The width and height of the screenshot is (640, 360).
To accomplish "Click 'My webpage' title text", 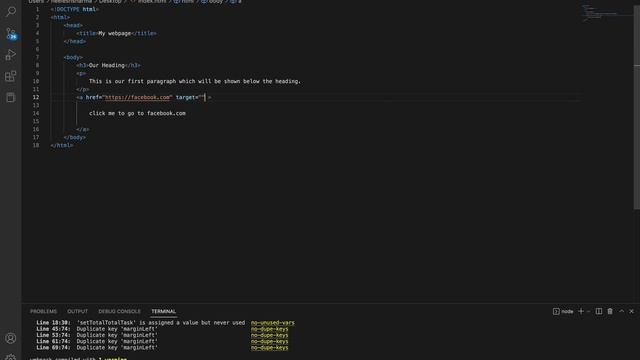I will point(115,33).
